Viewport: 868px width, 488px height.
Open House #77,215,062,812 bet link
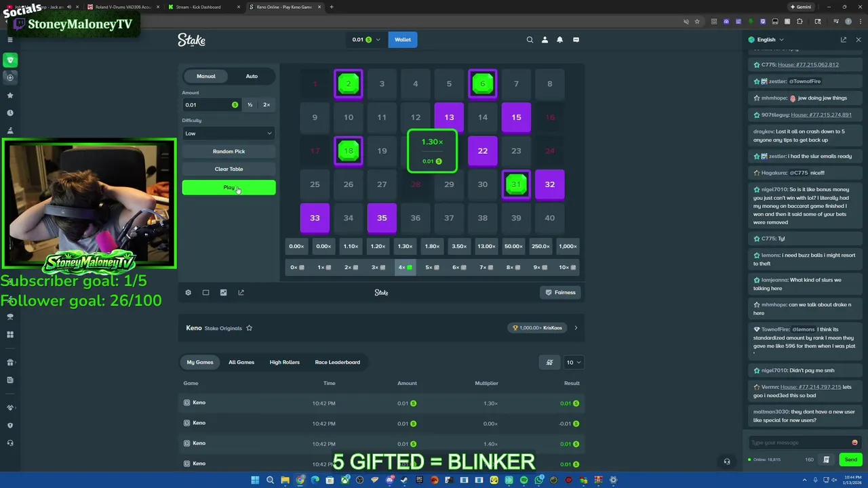coord(808,65)
